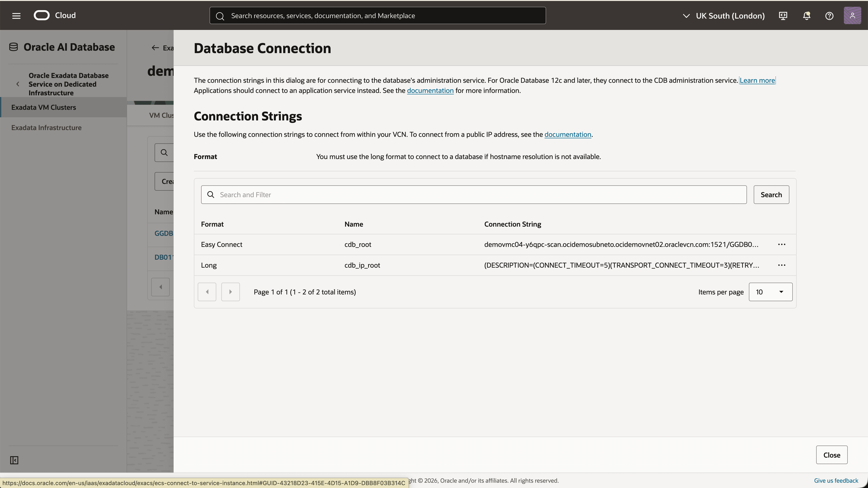868x488 pixels.
Task: Open the Items per page dropdown
Action: coord(771,291)
